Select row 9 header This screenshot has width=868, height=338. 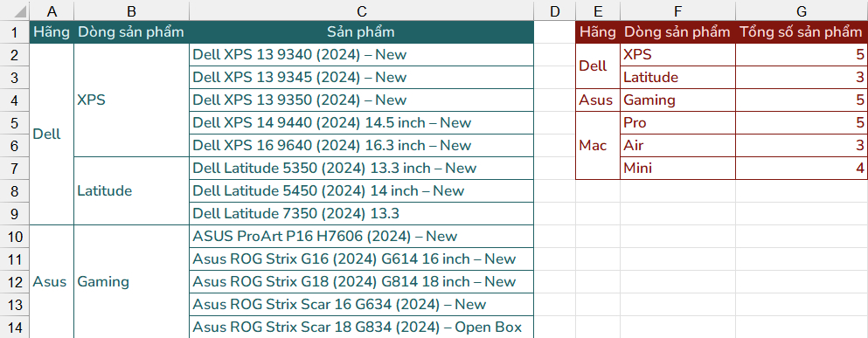pos(15,213)
